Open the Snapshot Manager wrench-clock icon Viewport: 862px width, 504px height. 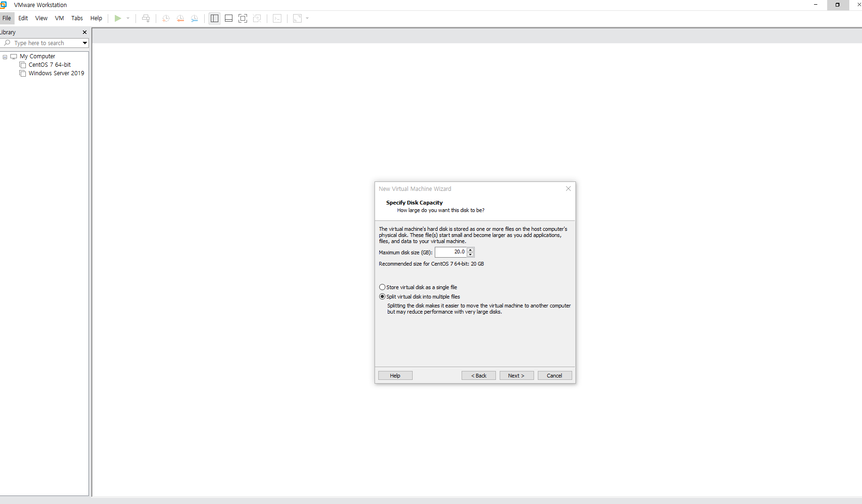click(194, 18)
